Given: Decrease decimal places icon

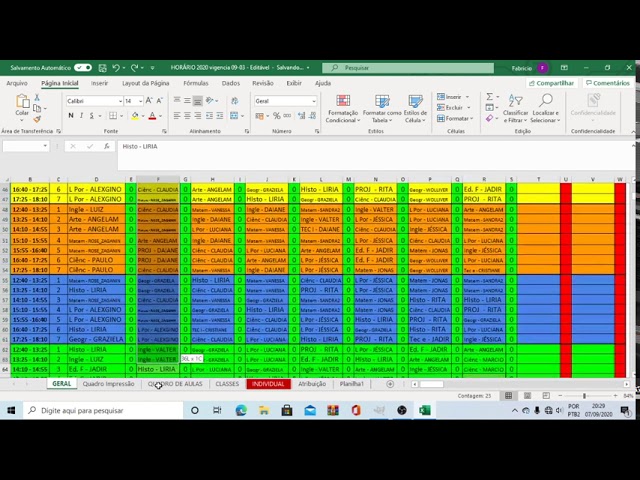Looking at the screenshot, I should (313, 116).
